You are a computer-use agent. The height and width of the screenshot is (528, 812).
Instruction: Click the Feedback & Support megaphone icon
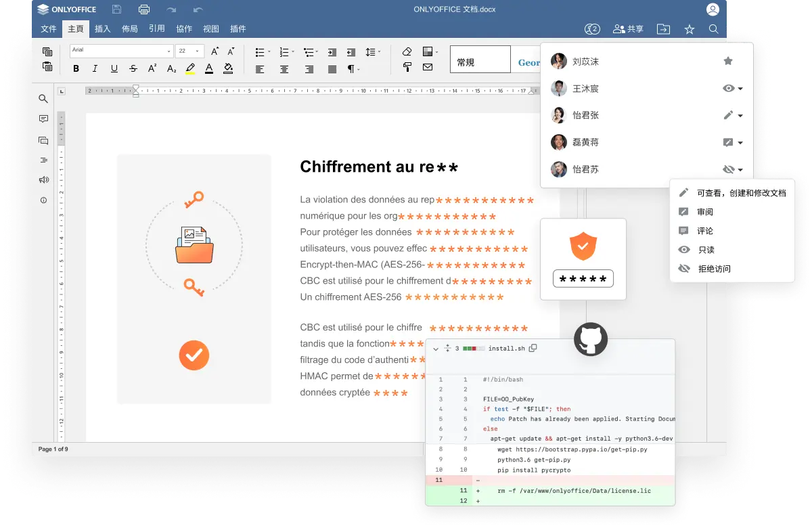pos(43,179)
